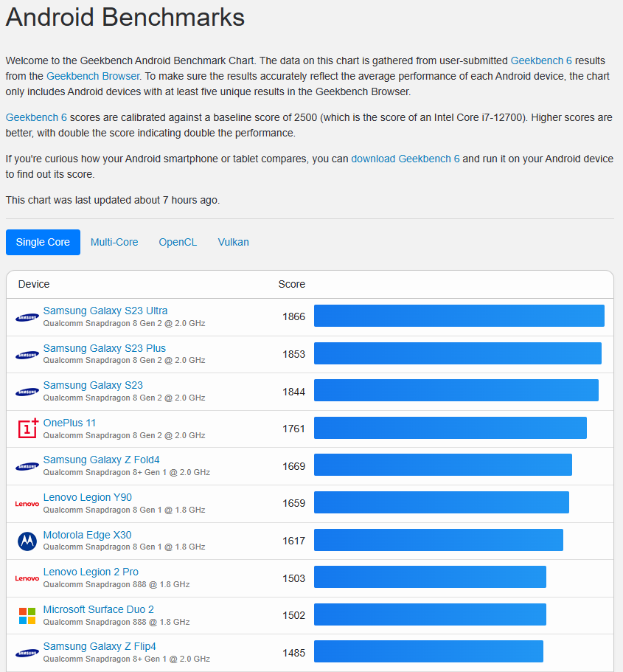Click the Device column header
The image size is (623, 672).
(x=34, y=284)
